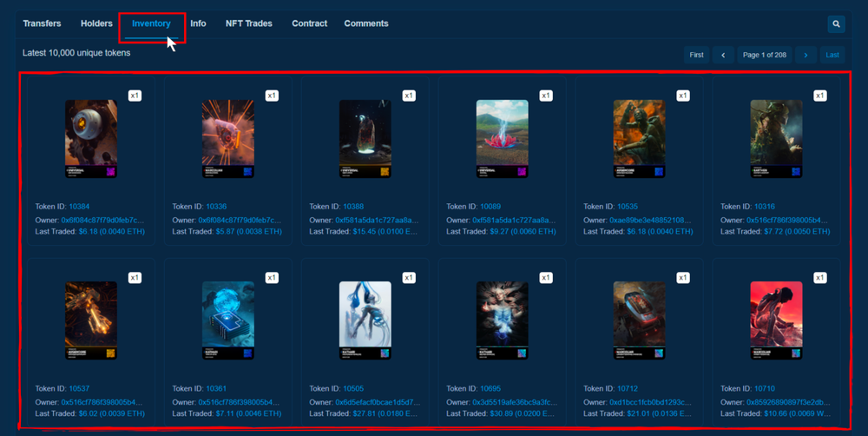Open NFT thumbnail for token 10388
The height and width of the screenshot is (436, 868).
pos(365,138)
